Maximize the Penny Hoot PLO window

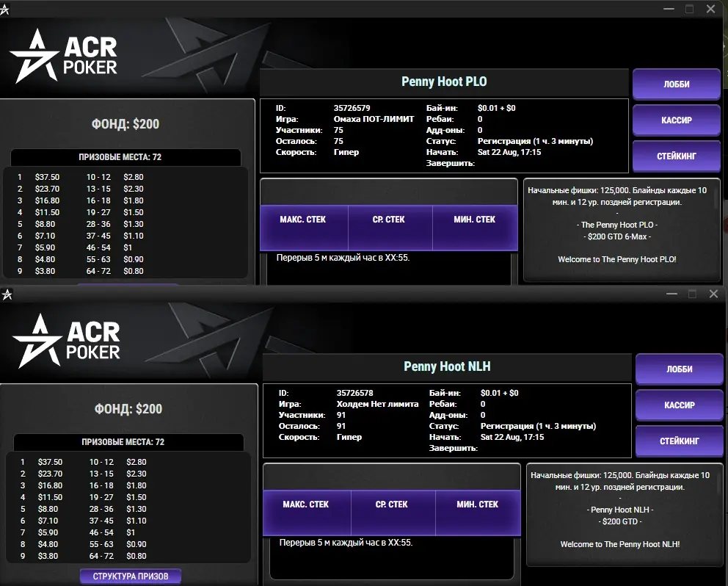689,9
